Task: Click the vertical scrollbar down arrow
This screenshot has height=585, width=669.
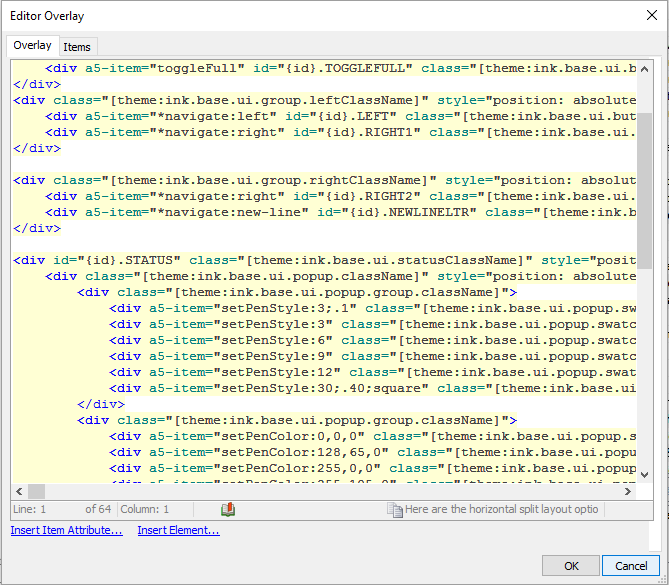Action: point(645,474)
